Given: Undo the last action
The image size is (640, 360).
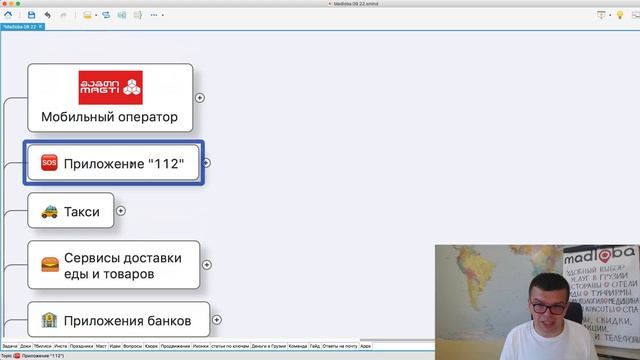Looking at the screenshot, I should 48,15.
